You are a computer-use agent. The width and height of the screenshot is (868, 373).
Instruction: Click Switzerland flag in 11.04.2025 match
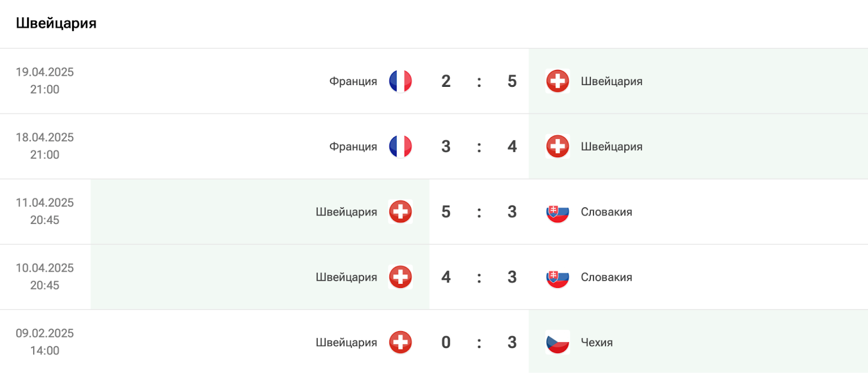(x=400, y=212)
